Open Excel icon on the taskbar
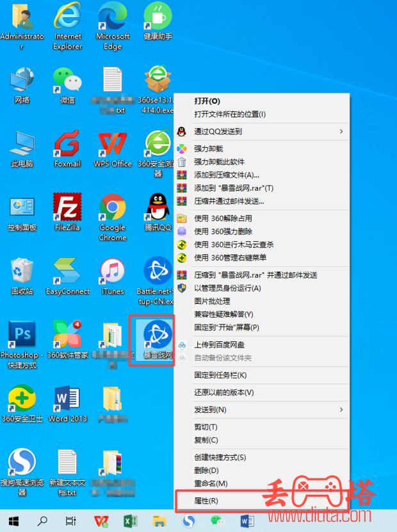The height and width of the screenshot is (532, 397). (x=130, y=521)
